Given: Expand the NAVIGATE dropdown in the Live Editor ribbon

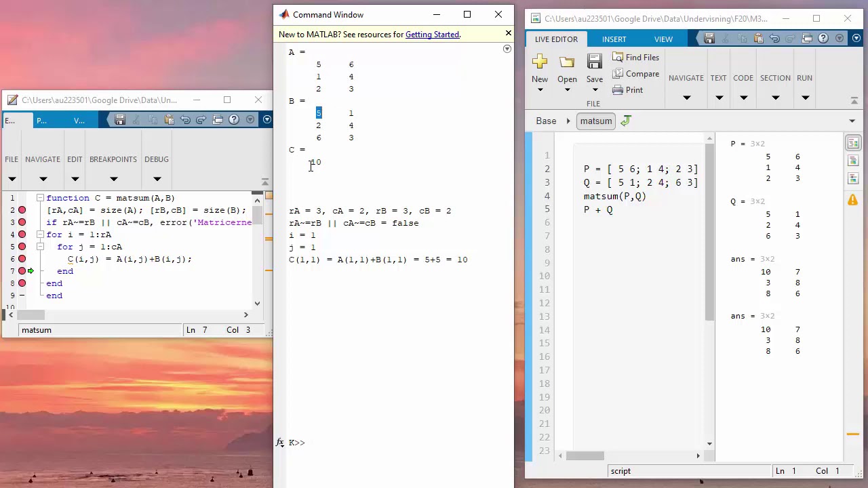Looking at the screenshot, I should tap(686, 98).
